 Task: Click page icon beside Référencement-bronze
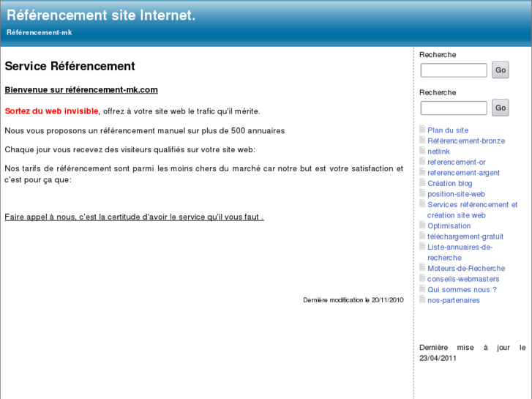(422, 140)
